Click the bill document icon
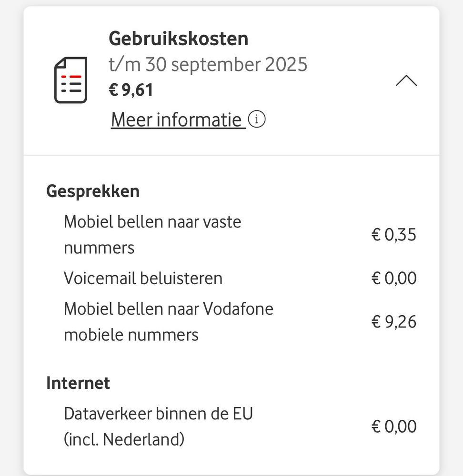The width and height of the screenshot is (463, 476). [x=70, y=80]
